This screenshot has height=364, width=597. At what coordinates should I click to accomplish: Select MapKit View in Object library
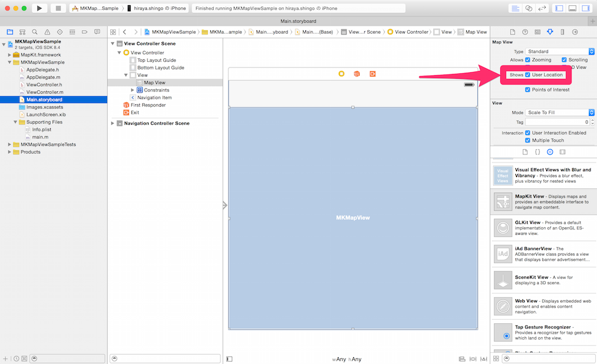click(x=544, y=202)
